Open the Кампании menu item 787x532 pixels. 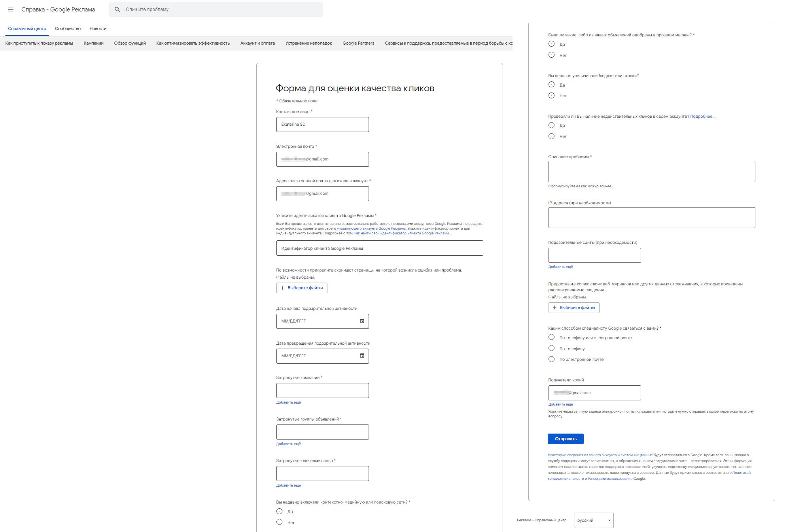click(x=93, y=43)
